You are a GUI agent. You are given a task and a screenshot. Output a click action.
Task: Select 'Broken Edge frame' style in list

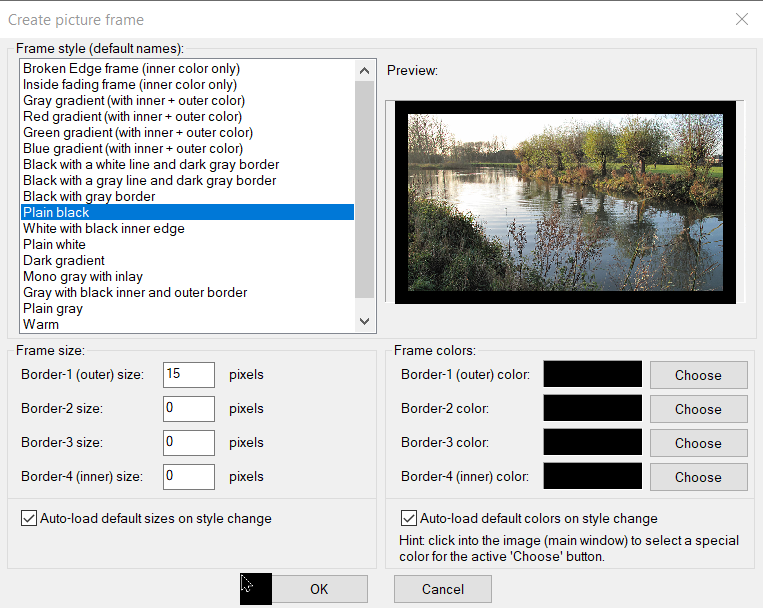point(131,68)
